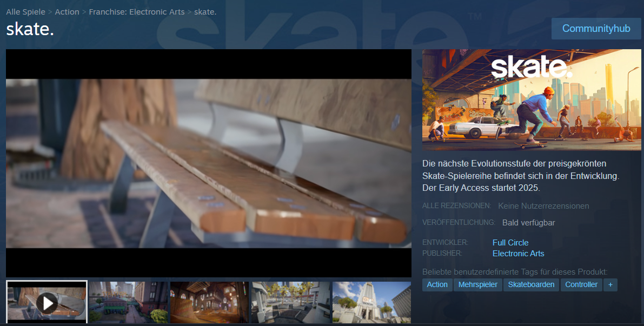Click the 'skate.' page title
This screenshot has height=326, width=644.
pos(30,29)
